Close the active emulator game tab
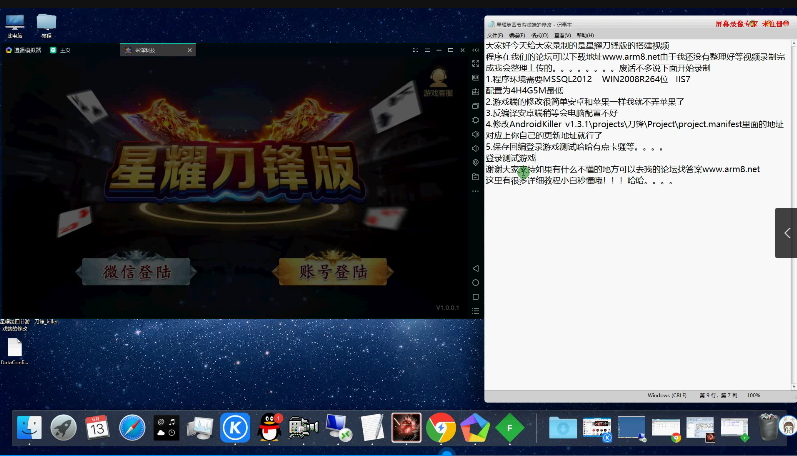 190,50
